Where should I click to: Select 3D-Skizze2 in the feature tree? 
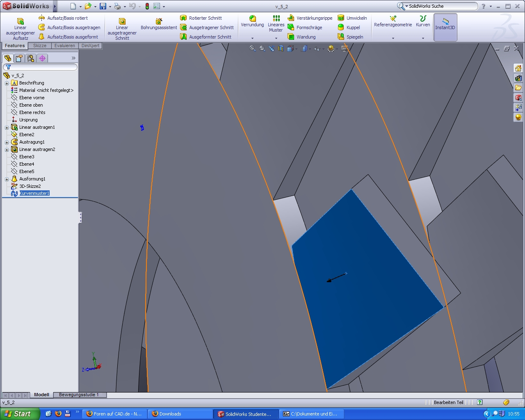point(30,186)
